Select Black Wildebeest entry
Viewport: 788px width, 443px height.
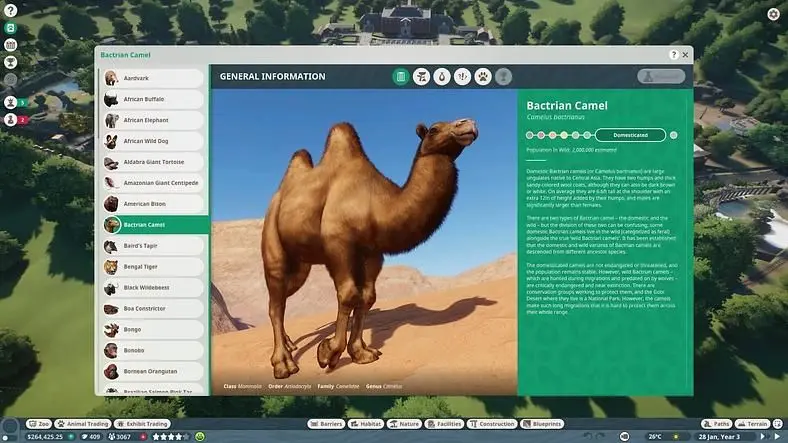[x=153, y=288]
